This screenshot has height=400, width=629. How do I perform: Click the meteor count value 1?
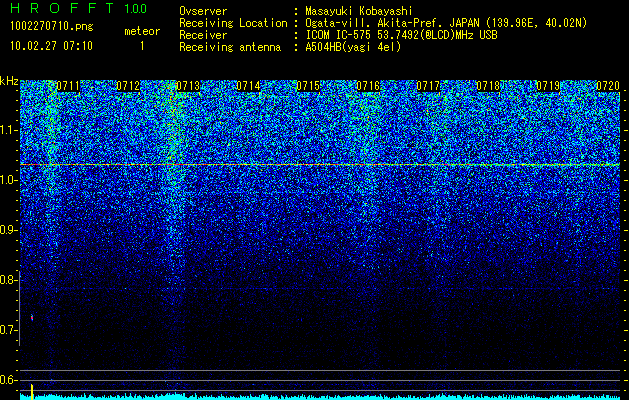[x=142, y=47]
